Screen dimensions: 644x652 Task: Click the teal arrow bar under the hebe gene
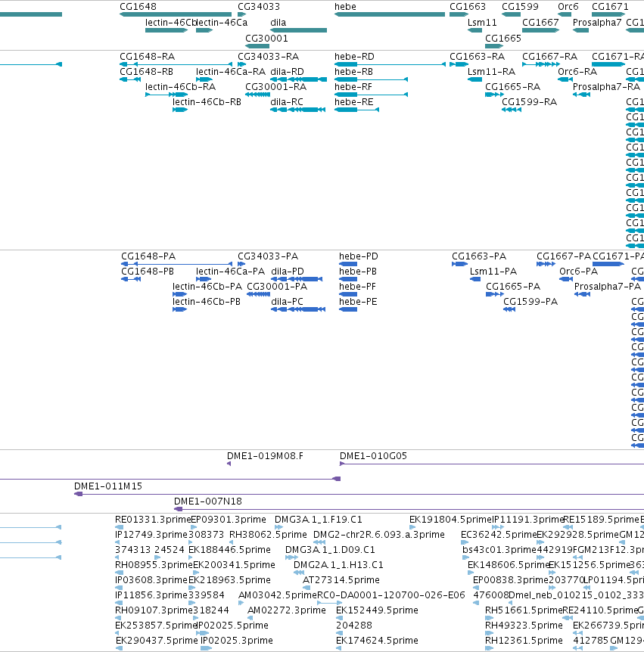tap(390, 14)
